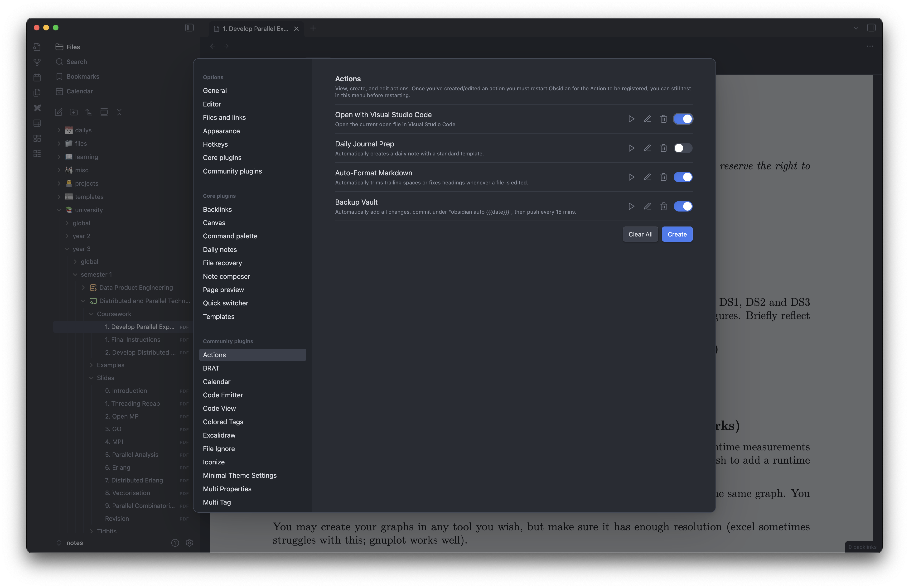909x588 pixels.
Task: Edit the Daily Journal Prep action
Action: coord(647,148)
